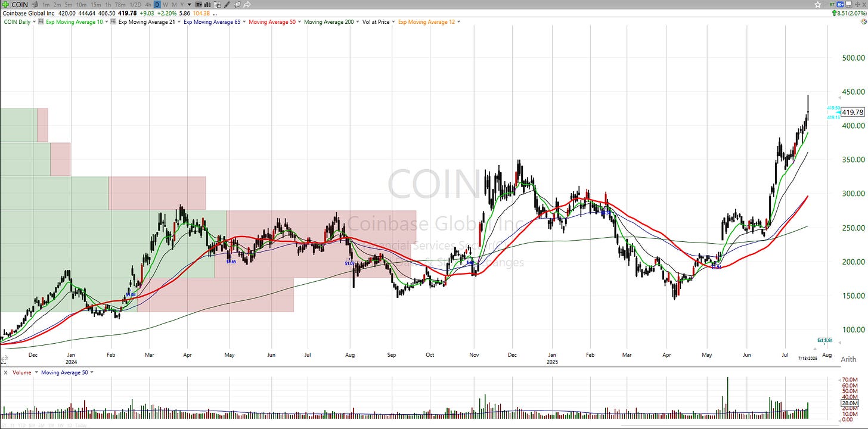Click the add chart pane icon
Image resolution: width=868 pixels, height=429 pixels.
tap(217, 4)
